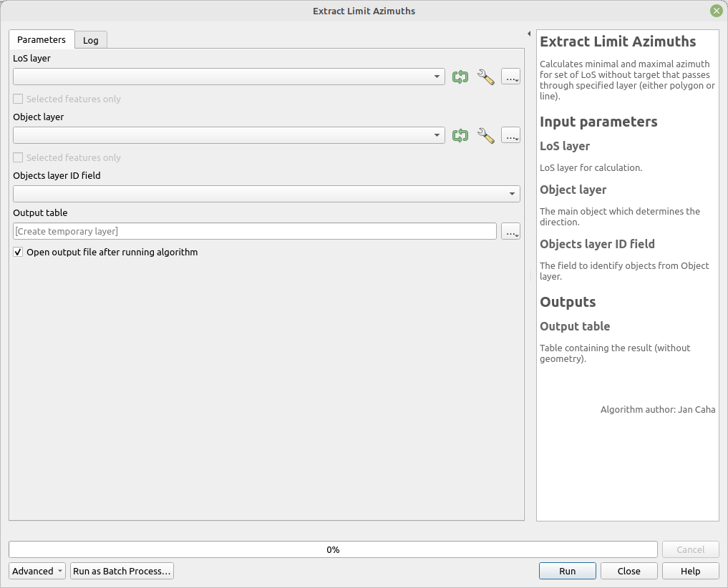Browse files with Object layer ellipsis button

tap(510, 135)
